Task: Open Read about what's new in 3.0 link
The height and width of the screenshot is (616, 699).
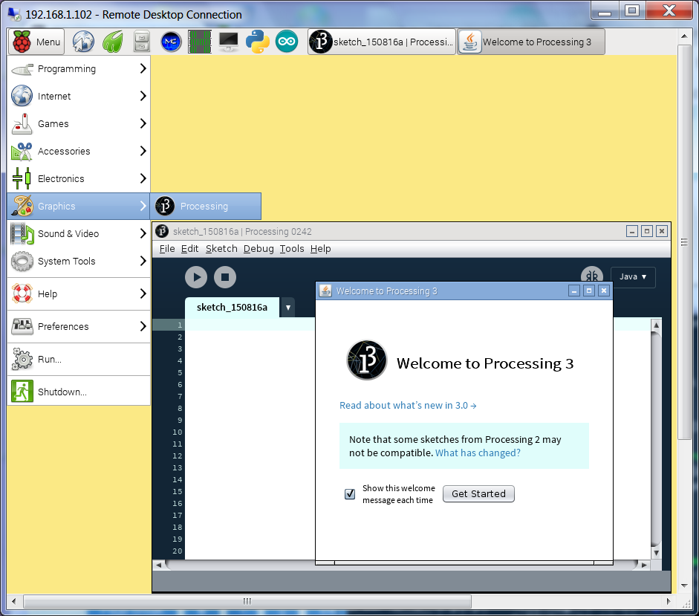Action: (x=408, y=406)
